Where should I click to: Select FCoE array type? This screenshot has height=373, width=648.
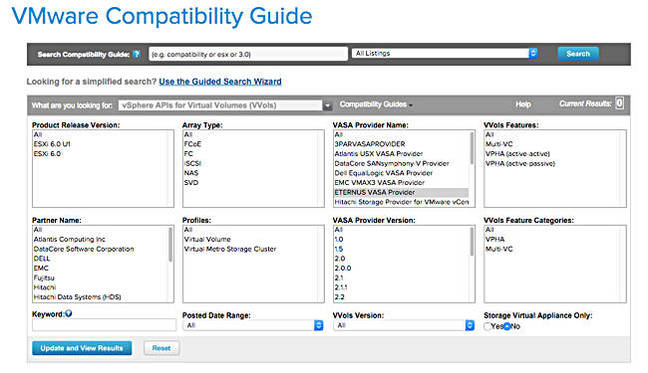point(193,144)
